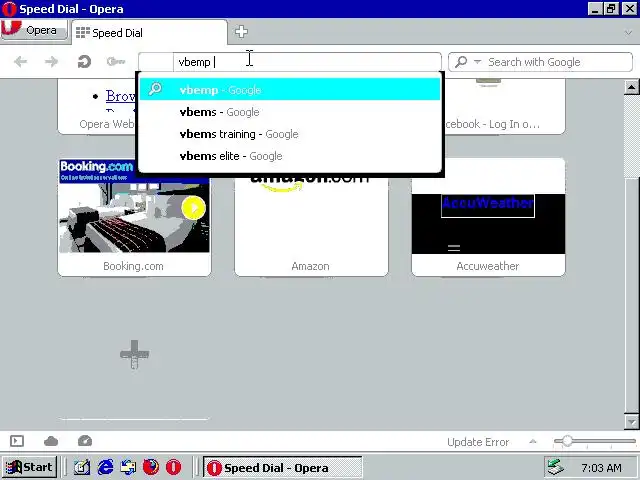Open a new tab with the plus icon

tap(241, 31)
